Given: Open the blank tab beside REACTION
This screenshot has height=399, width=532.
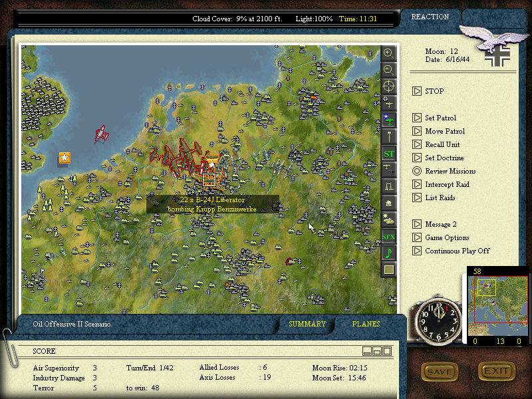Looking at the screenshot, I should [493, 18].
